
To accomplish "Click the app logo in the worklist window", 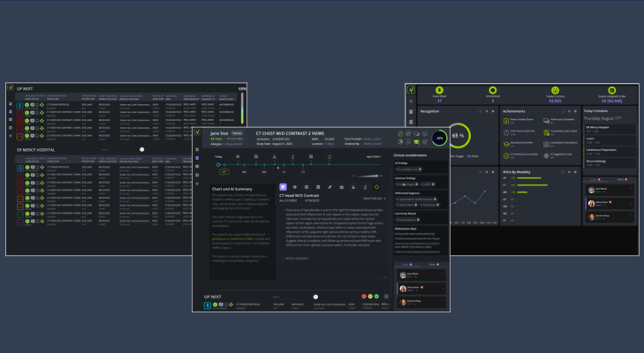I will (x=11, y=89).
